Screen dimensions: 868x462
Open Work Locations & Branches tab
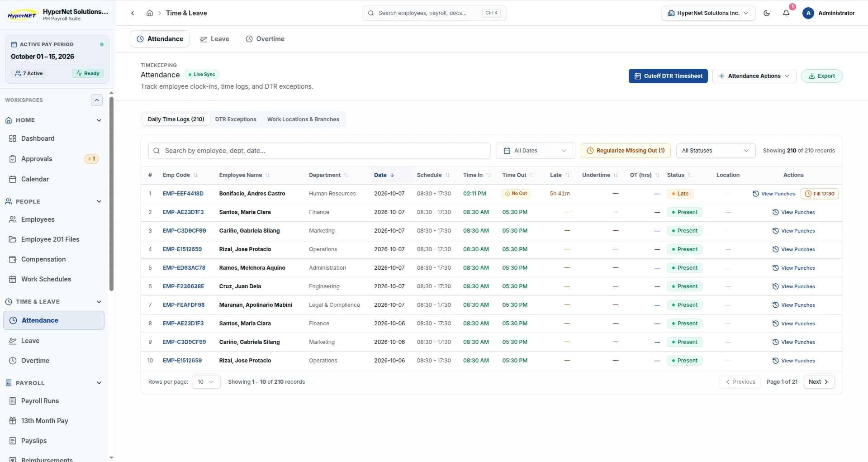pos(303,119)
